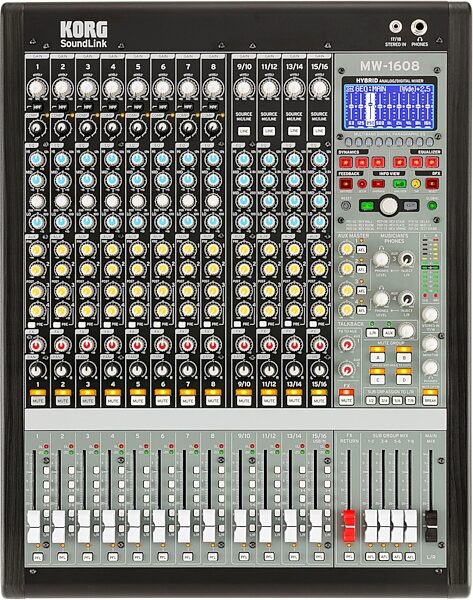Assign sub group 7/8 to L/R

(410, 401)
